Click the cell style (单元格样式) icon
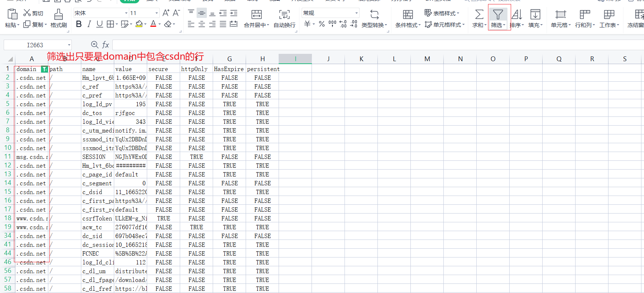 pyautogui.click(x=428, y=25)
